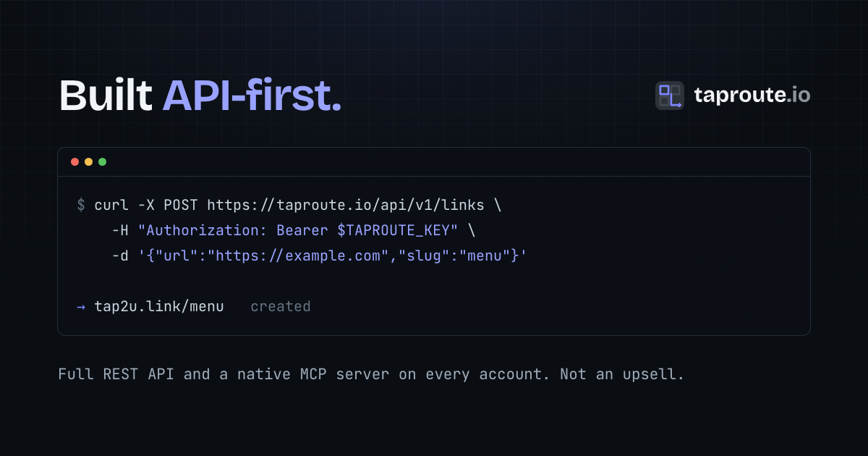The image size is (868, 456).
Task: Click the POST method keyword
Action: coord(181,205)
